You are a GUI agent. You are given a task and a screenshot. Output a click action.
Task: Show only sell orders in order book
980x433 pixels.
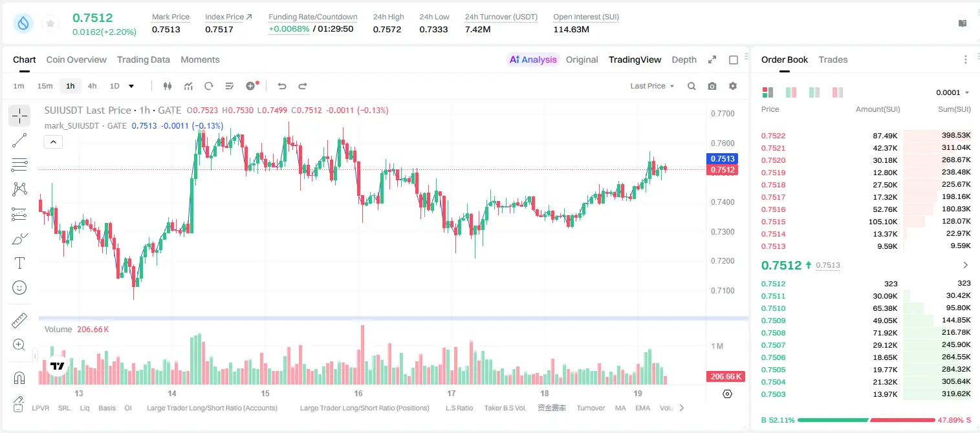(x=838, y=92)
